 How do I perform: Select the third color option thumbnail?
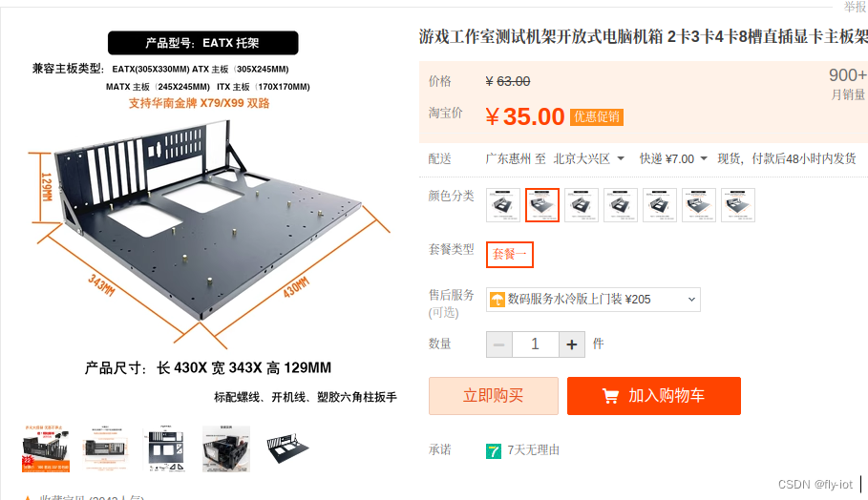[x=582, y=205]
